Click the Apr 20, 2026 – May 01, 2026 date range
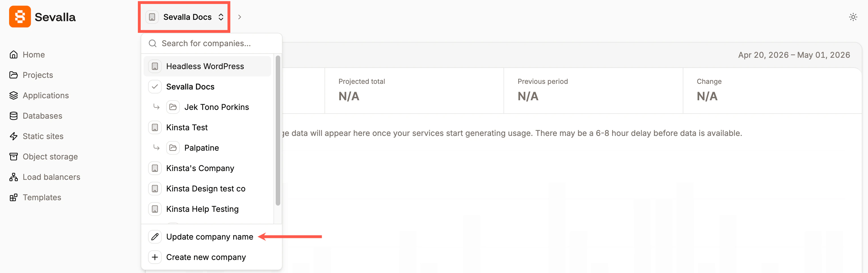The width and height of the screenshot is (868, 273). pyautogui.click(x=794, y=55)
